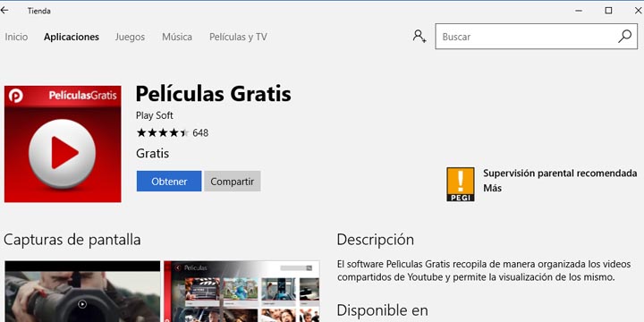
Task: Click the Supervisión parental recomendada text
Action: pyautogui.click(x=560, y=174)
